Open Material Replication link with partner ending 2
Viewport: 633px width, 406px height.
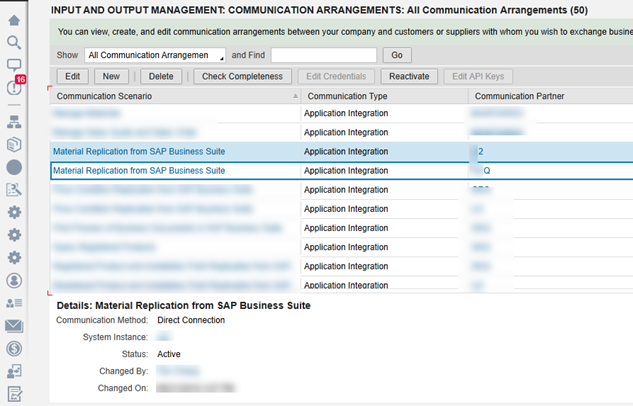click(139, 151)
